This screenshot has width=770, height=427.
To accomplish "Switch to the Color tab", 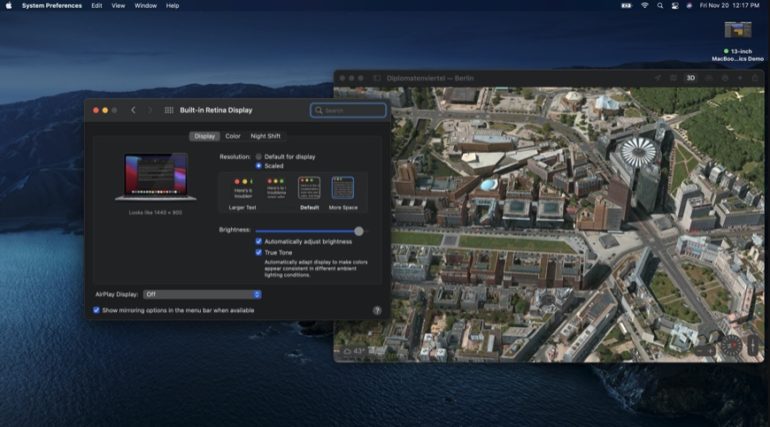I will [x=233, y=136].
